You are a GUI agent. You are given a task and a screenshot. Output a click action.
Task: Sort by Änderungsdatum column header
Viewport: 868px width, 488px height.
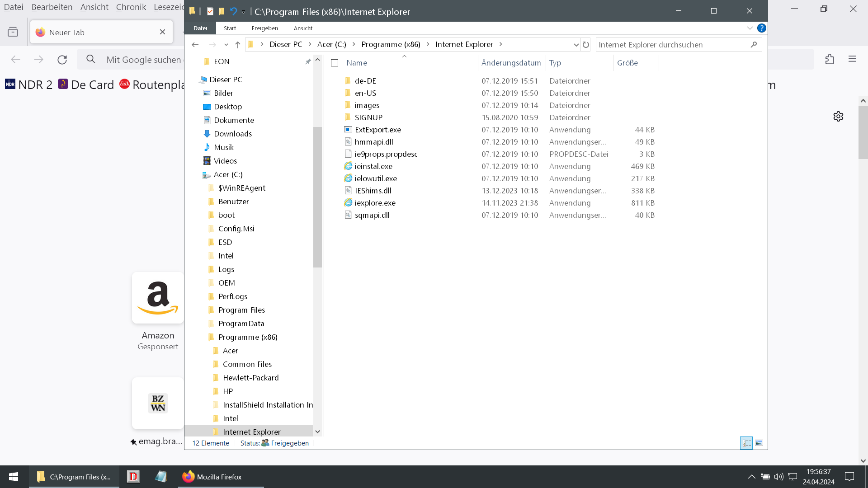coord(511,63)
